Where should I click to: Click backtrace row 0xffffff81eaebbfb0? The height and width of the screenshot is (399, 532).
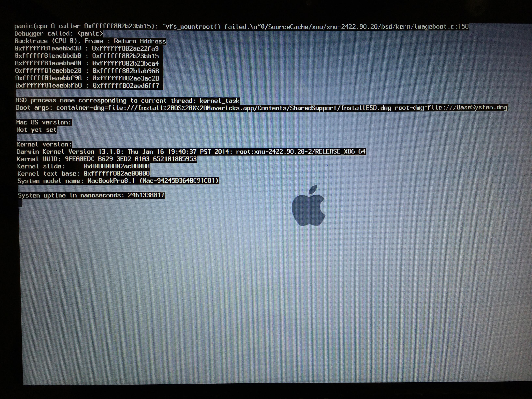[88, 86]
